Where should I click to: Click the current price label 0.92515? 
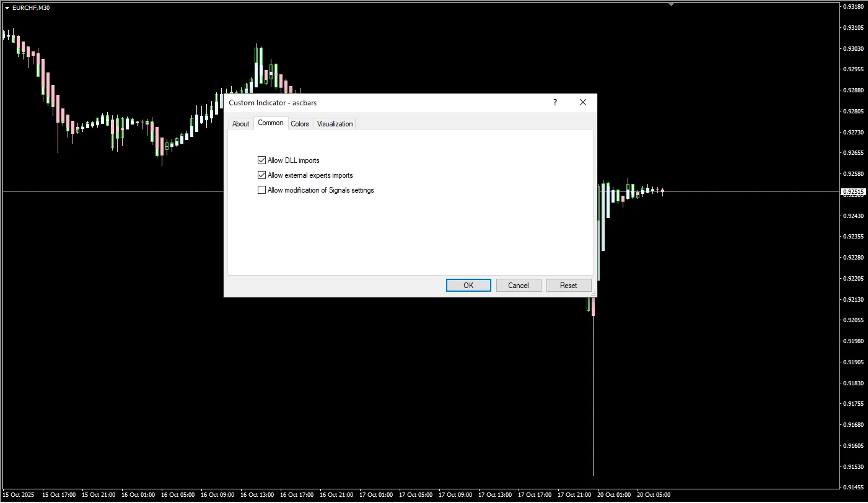(853, 192)
